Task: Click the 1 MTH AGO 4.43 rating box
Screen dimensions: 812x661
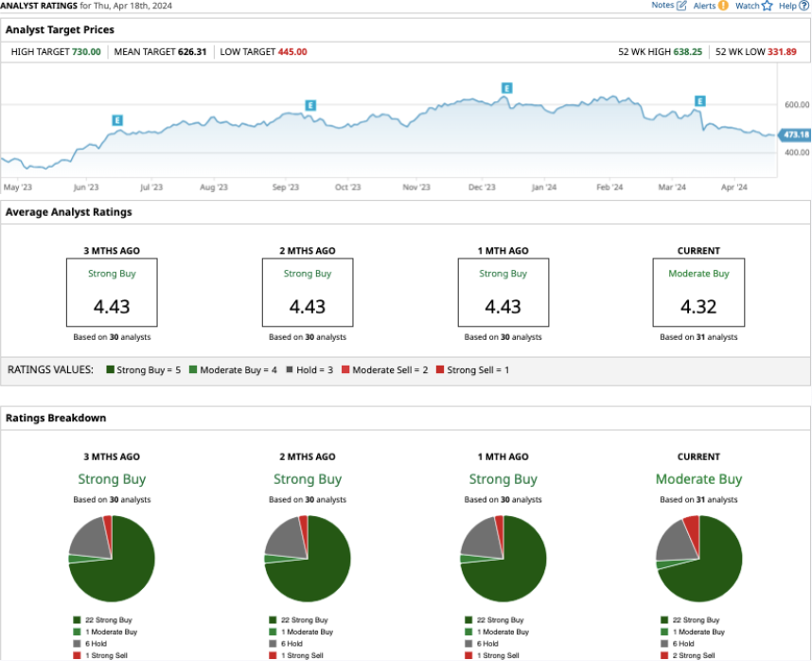Action: point(503,293)
